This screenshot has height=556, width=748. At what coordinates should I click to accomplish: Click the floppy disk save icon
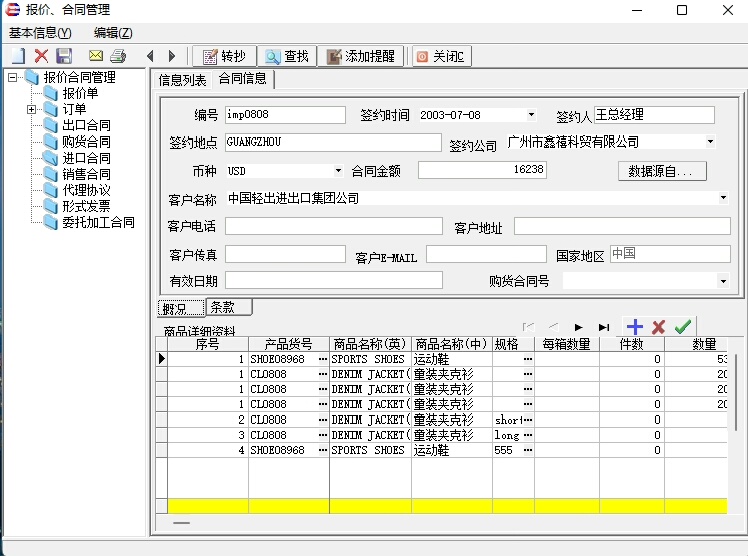pos(64,56)
